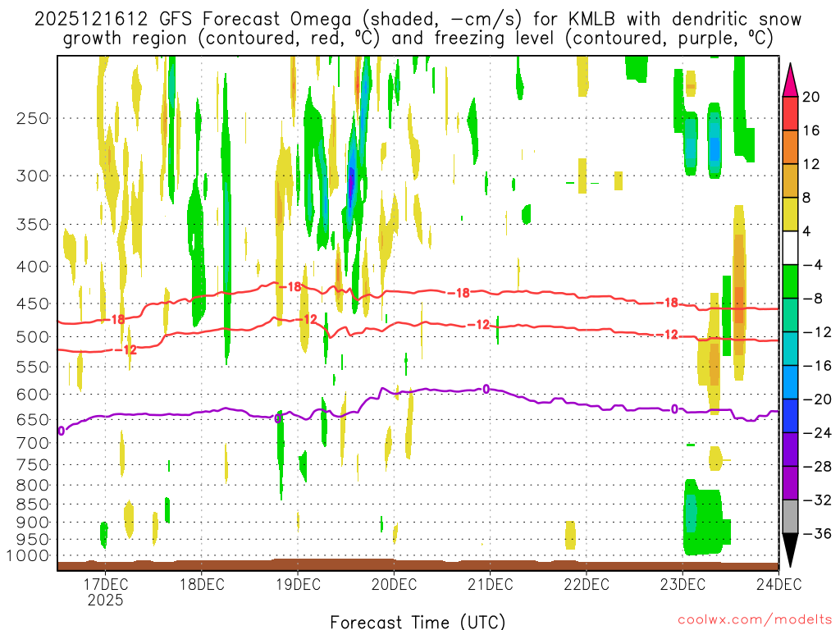Click the black triangle at the colorbar bottom
This screenshot has height=630, width=840.
click(790, 550)
